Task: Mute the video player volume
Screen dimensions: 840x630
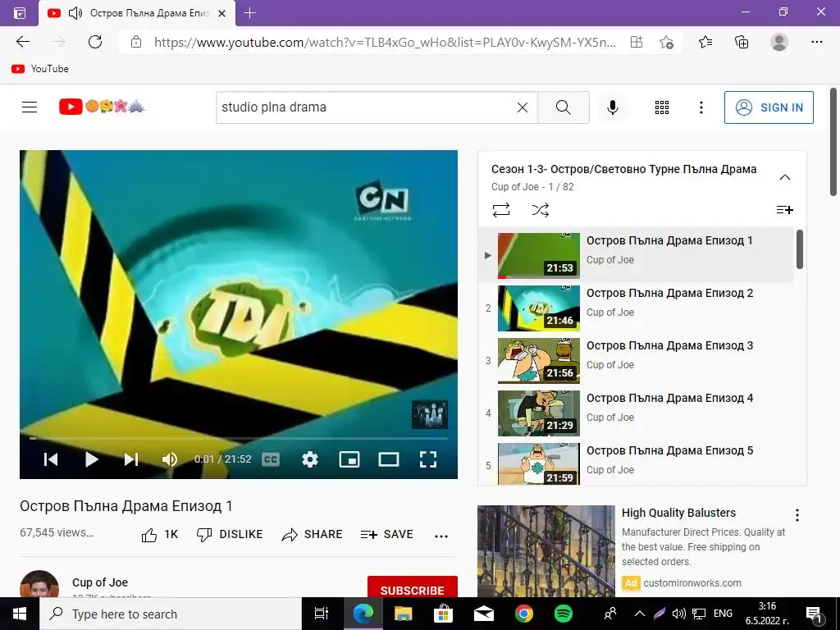Action: [169, 459]
